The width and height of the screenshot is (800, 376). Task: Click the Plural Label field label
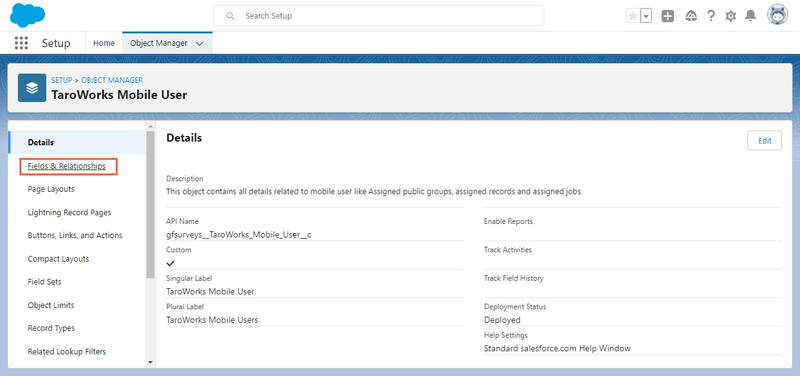(185, 307)
